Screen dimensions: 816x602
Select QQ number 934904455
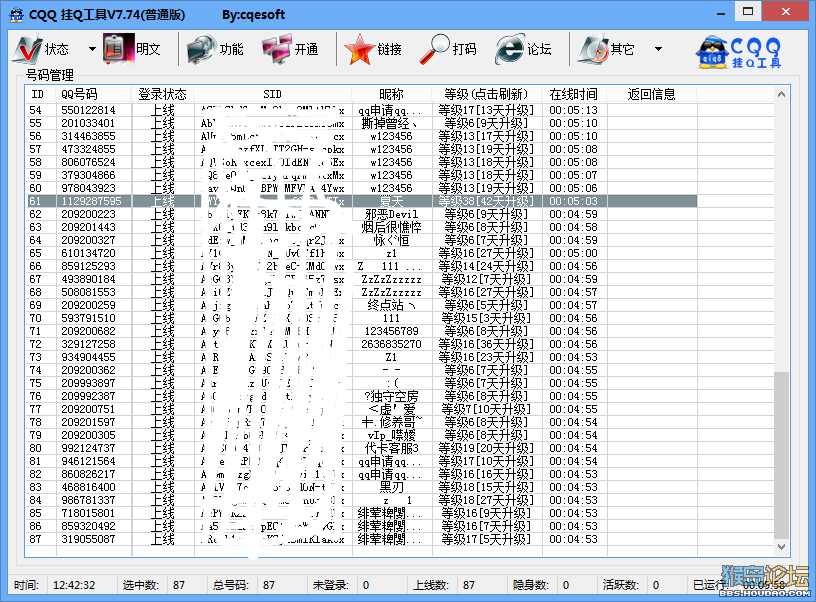pyautogui.click(x=88, y=357)
